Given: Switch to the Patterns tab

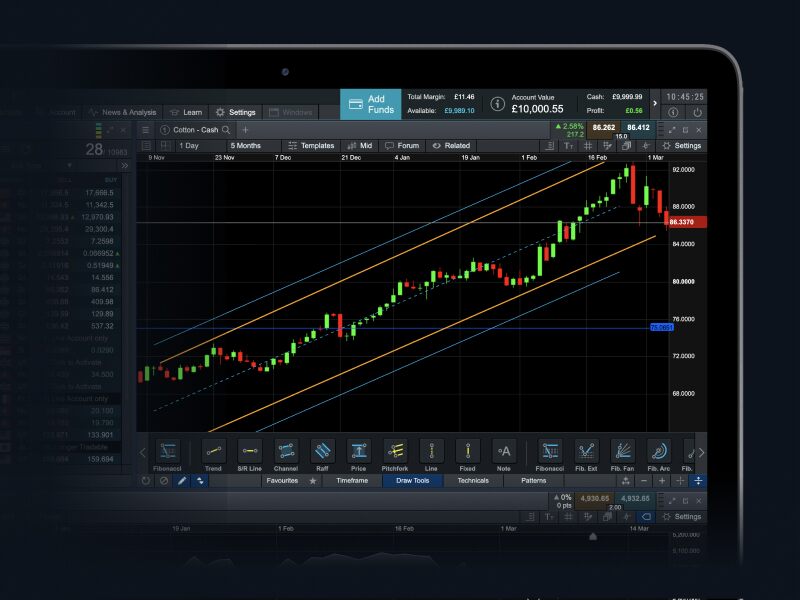Looking at the screenshot, I should [534, 481].
